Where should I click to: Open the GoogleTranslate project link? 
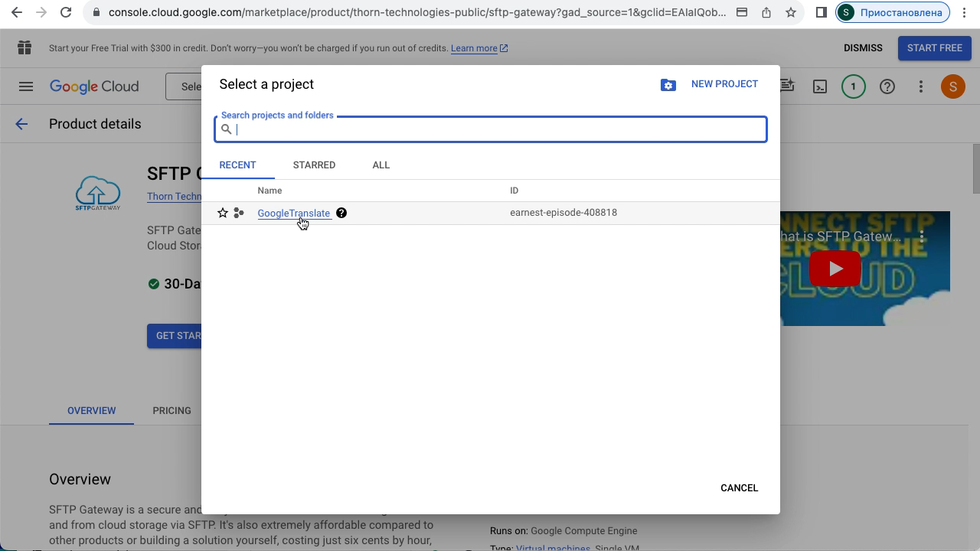pos(293,214)
